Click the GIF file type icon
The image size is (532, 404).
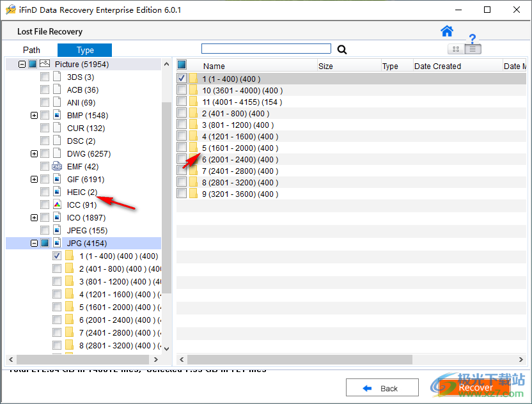coord(57,179)
